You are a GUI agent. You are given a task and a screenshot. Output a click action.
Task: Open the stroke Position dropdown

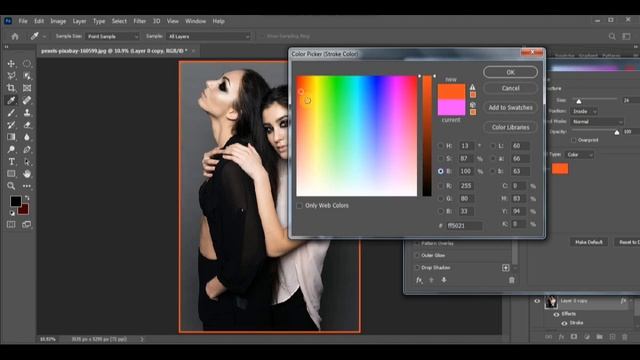(x=584, y=111)
